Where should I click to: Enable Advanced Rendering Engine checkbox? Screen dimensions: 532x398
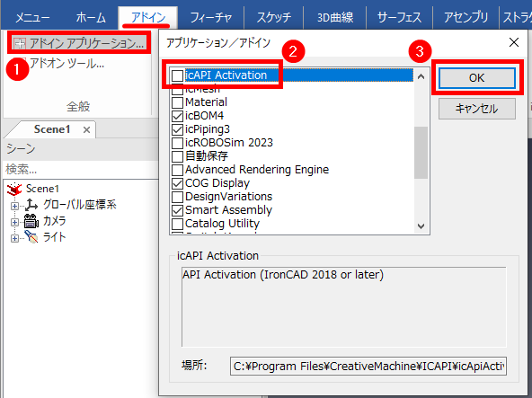[x=177, y=170]
